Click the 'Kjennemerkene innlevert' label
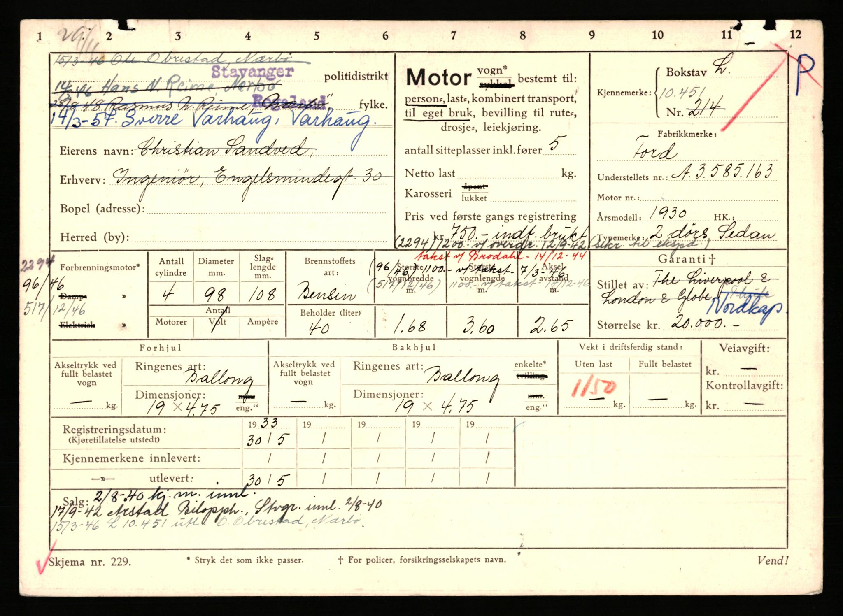This screenshot has height=616, width=843. tap(132, 458)
